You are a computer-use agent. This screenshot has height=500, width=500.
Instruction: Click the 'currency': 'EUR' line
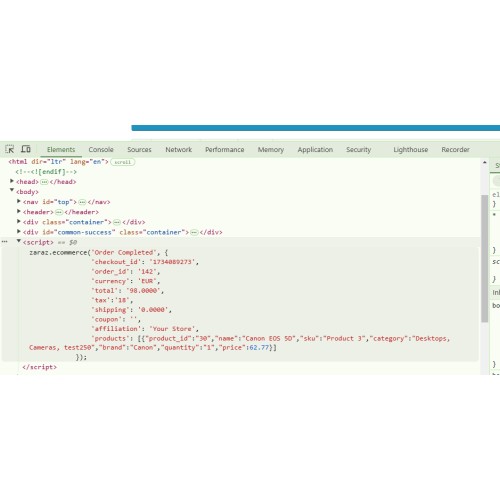click(x=126, y=281)
